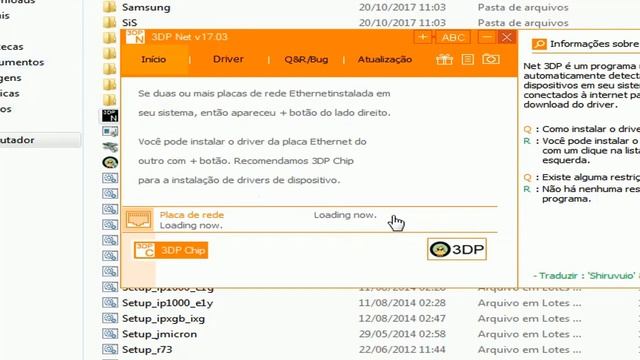Select the Setup_ip1000_e1y file
Viewport: 640px width, 360px height.
pyautogui.click(x=167, y=303)
